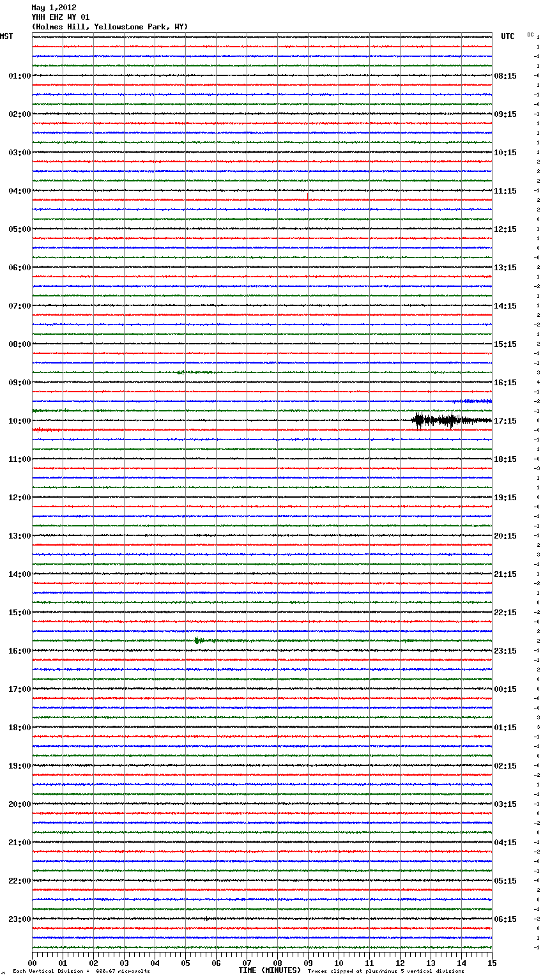Click the 23:15 UTC time label
The height and width of the screenshot is (980, 543).
click(505, 651)
